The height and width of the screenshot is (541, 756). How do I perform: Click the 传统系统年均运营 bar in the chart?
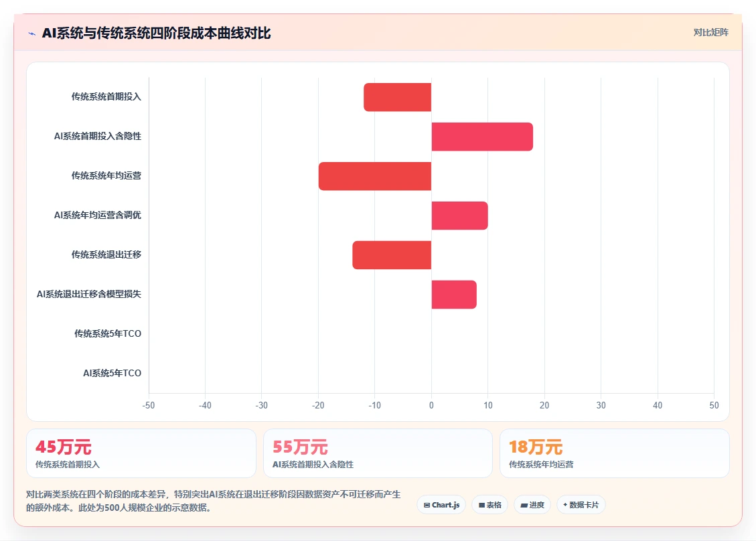[x=374, y=176]
